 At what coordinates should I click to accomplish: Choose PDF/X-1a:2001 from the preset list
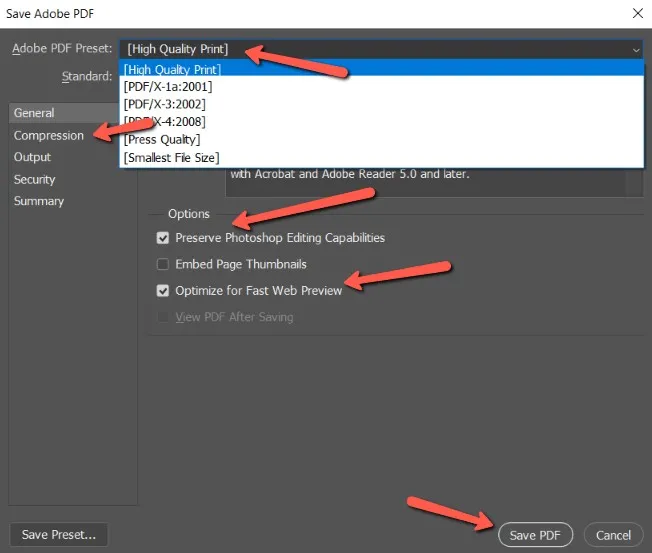(x=381, y=86)
